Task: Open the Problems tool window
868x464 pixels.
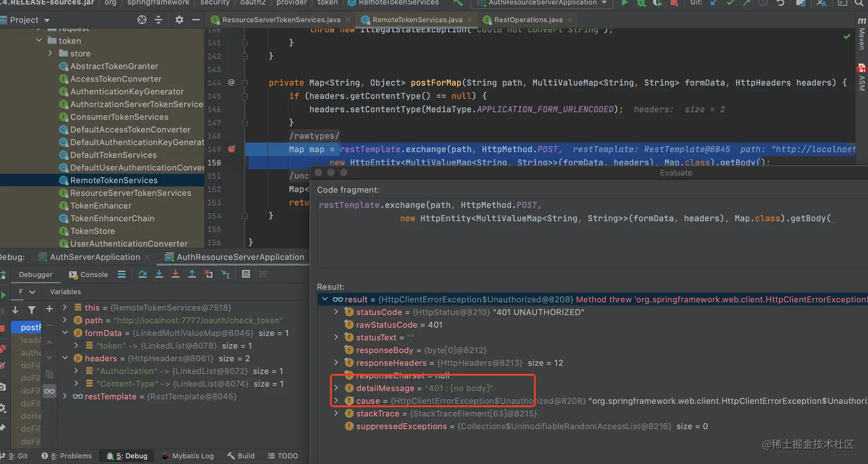Action: click(x=67, y=456)
